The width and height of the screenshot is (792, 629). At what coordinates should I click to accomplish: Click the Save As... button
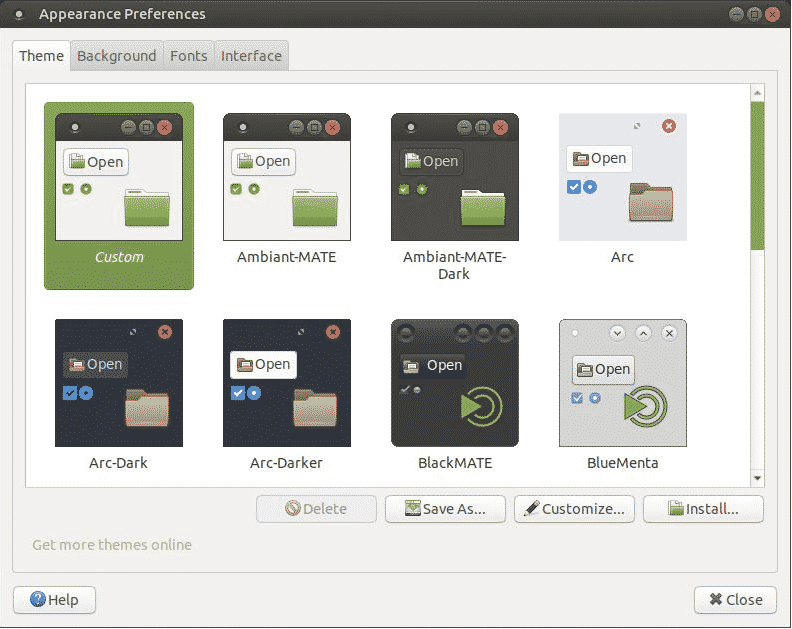coord(445,509)
